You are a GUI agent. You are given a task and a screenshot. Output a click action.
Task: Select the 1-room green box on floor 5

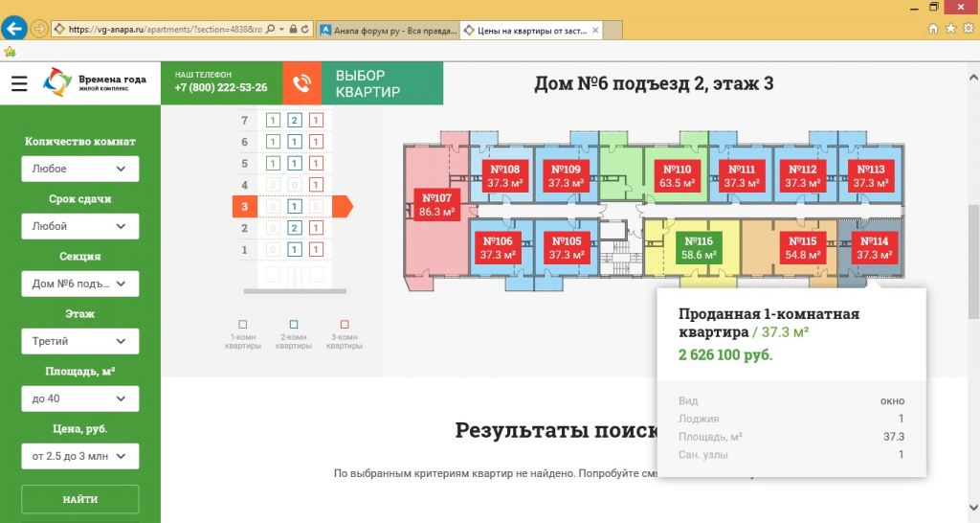point(273,163)
